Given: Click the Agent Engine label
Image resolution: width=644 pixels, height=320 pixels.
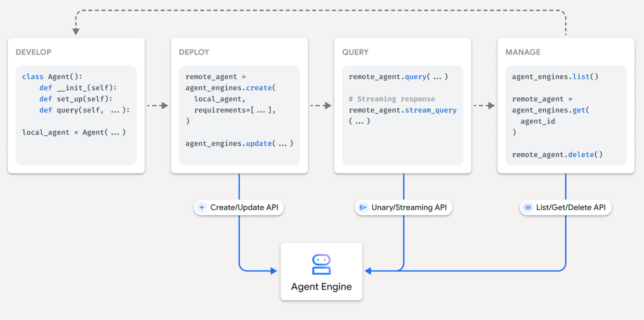Looking at the screenshot, I should pyautogui.click(x=321, y=286).
